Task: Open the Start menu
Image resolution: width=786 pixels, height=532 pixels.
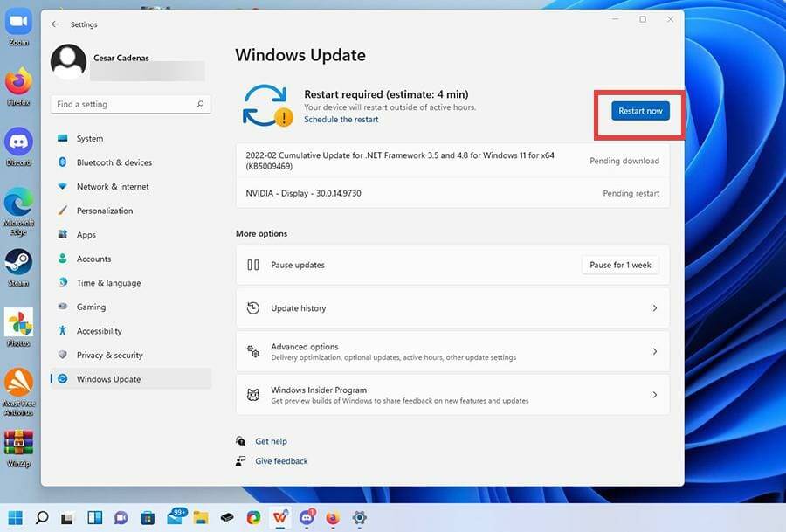Action: [15, 518]
